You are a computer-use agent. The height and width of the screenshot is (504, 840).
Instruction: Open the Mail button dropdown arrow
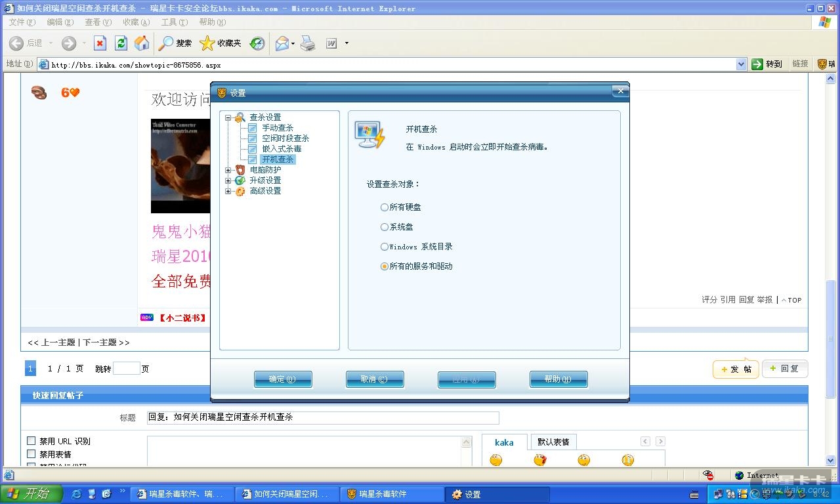pos(293,43)
